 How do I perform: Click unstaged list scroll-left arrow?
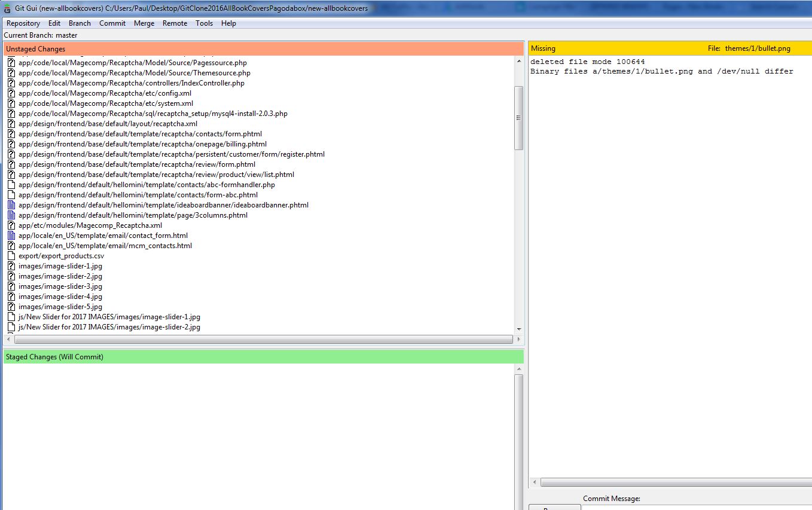tap(8, 340)
